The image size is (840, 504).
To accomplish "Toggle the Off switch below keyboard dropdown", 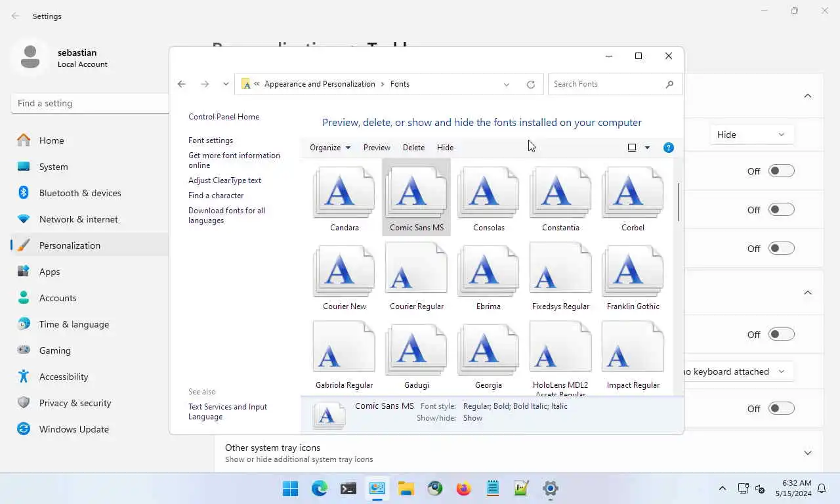I will [x=782, y=408].
